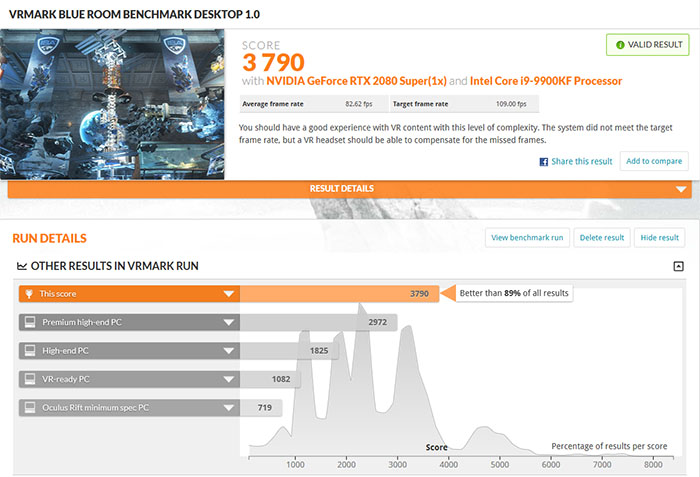Click the Blue Room benchmark screenshot thumbnail
This screenshot has width=700, height=477.
[112, 105]
